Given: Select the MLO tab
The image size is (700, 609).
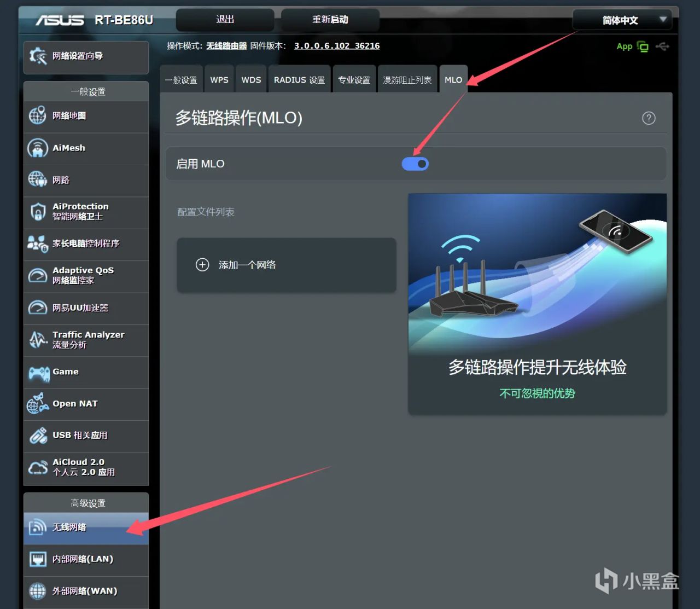Looking at the screenshot, I should pyautogui.click(x=453, y=80).
